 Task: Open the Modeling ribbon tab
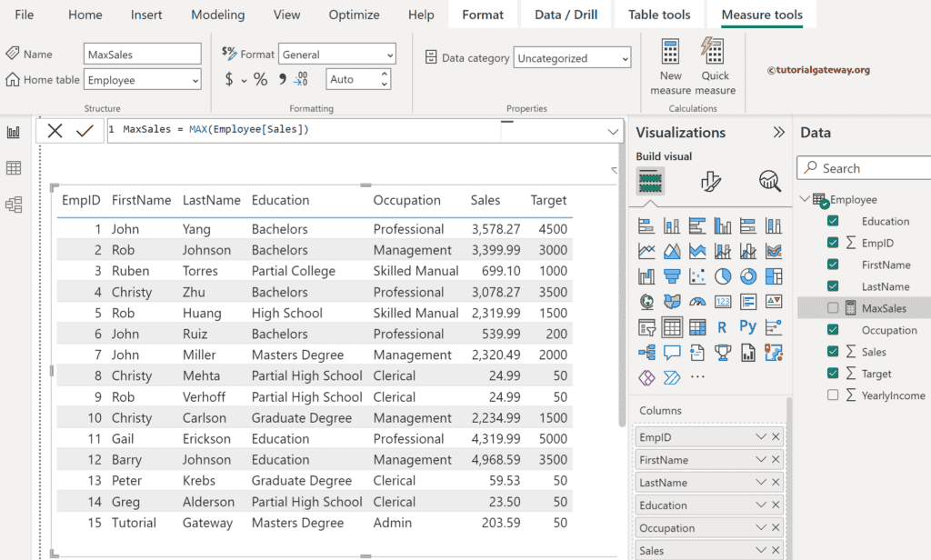(217, 15)
